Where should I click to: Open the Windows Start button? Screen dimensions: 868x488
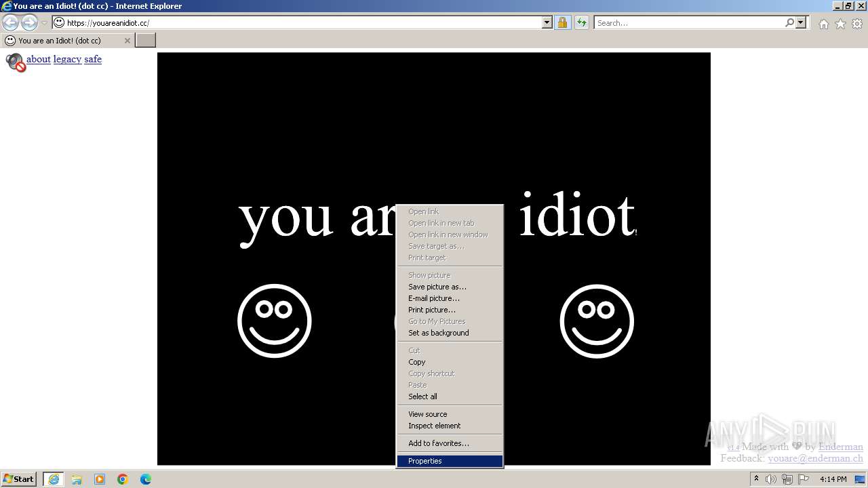point(18,479)
